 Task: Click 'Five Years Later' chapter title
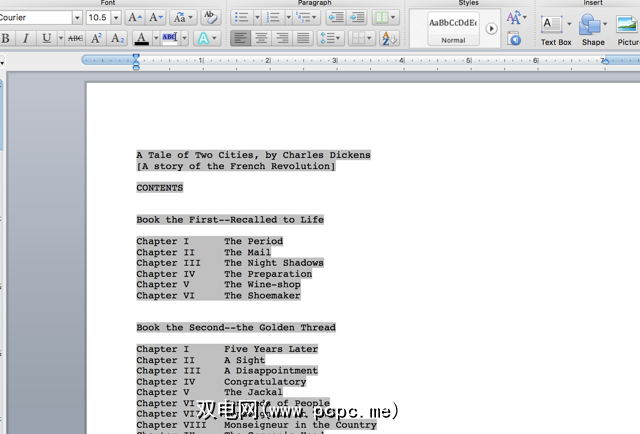point(271,349)
